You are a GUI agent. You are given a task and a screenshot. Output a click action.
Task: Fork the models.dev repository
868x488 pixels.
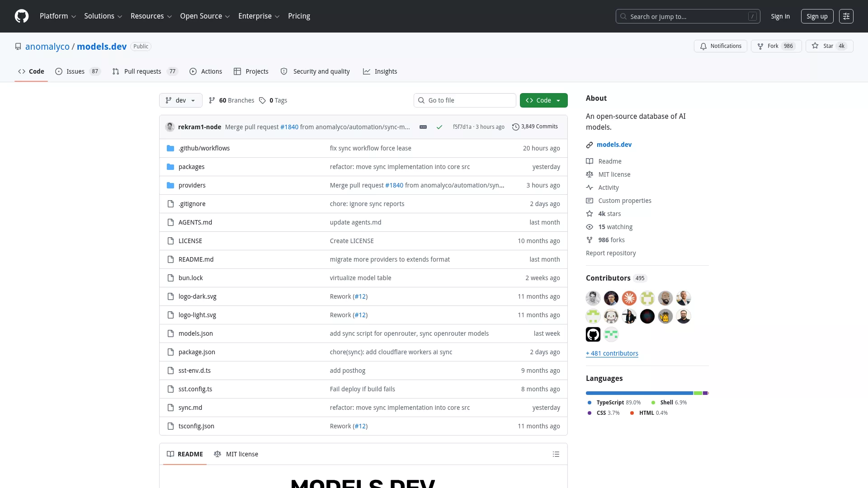[x=776, y=46]
